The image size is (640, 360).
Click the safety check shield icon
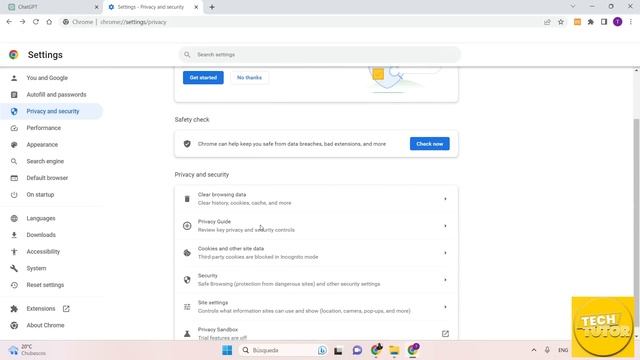[x=187, y=144]
